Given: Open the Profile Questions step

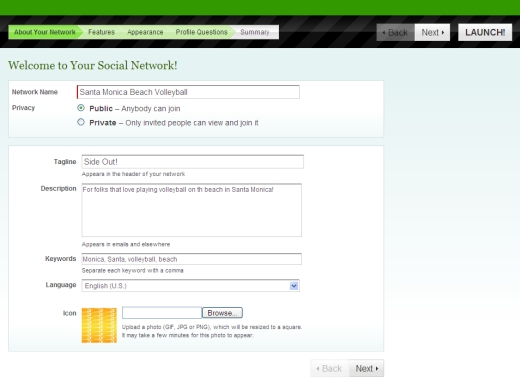Looking at the screenshot, I should tap(201, 32).
